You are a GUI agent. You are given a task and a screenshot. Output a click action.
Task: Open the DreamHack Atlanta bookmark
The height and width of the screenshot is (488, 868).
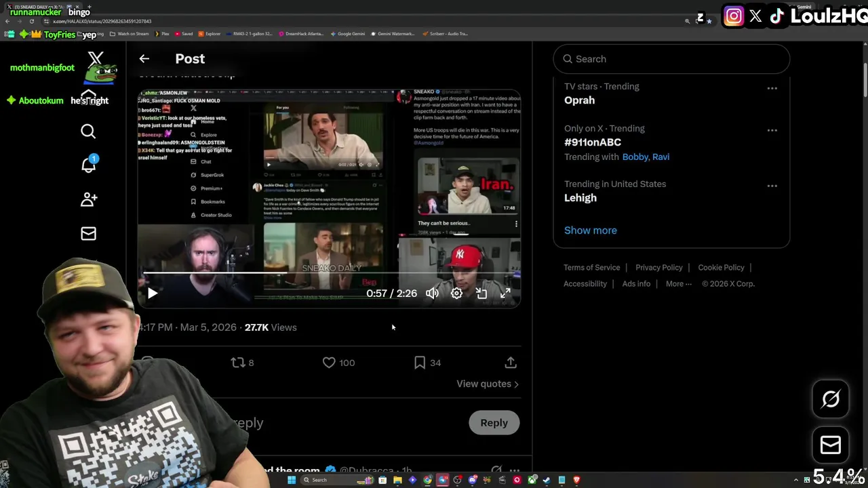[x=301, y=34]
